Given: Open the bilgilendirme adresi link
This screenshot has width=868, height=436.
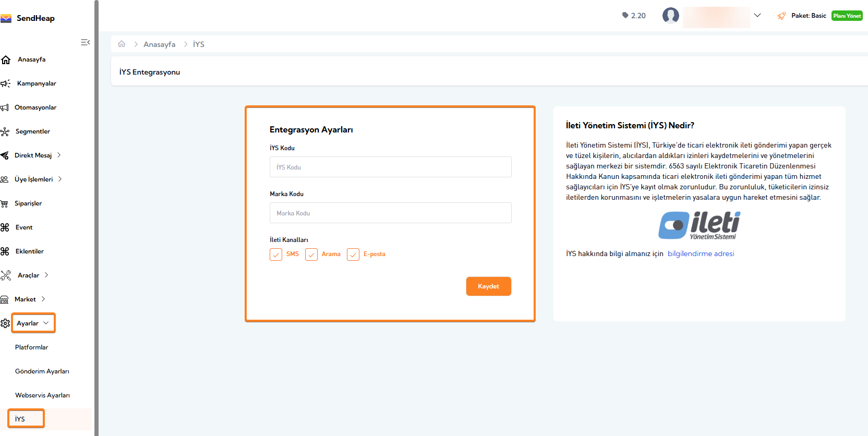Looking at the screenshot, I should pos(701,254).
